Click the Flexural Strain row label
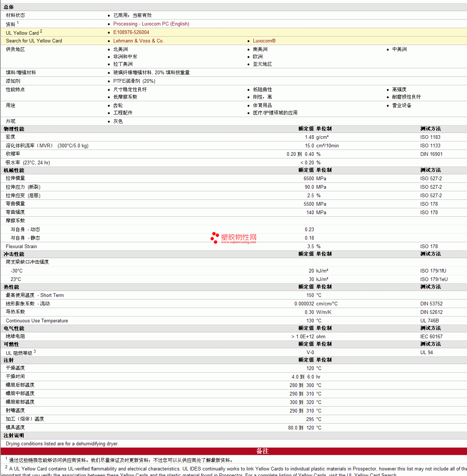 tap(21, 246)
